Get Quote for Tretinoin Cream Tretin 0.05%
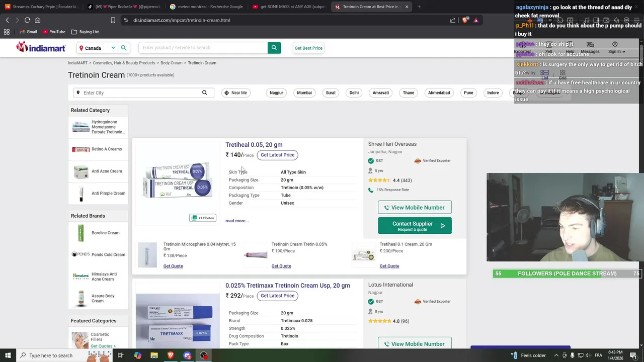 281,266
